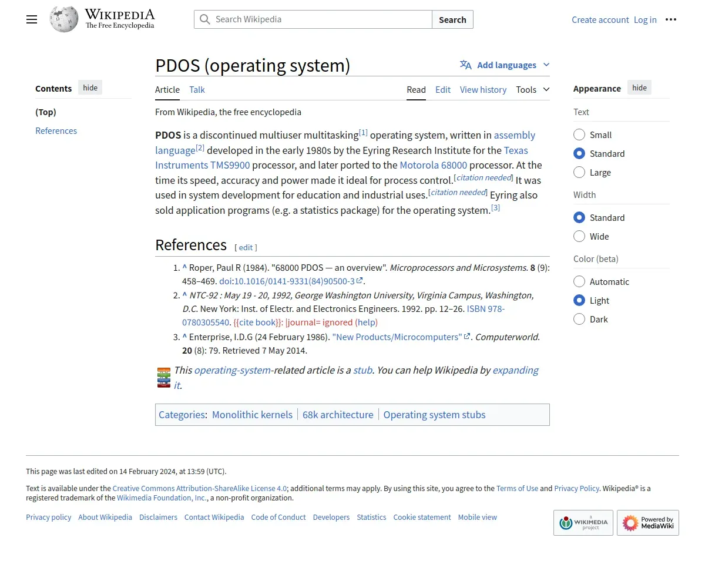This screenshot has height=588, width=705.
Task: Click footnote marker [1] in article text
Action: tap(363, 132)
